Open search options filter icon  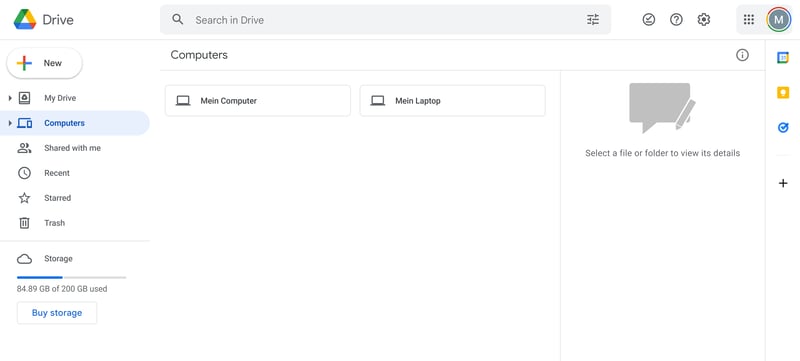(x=592, y=20)
